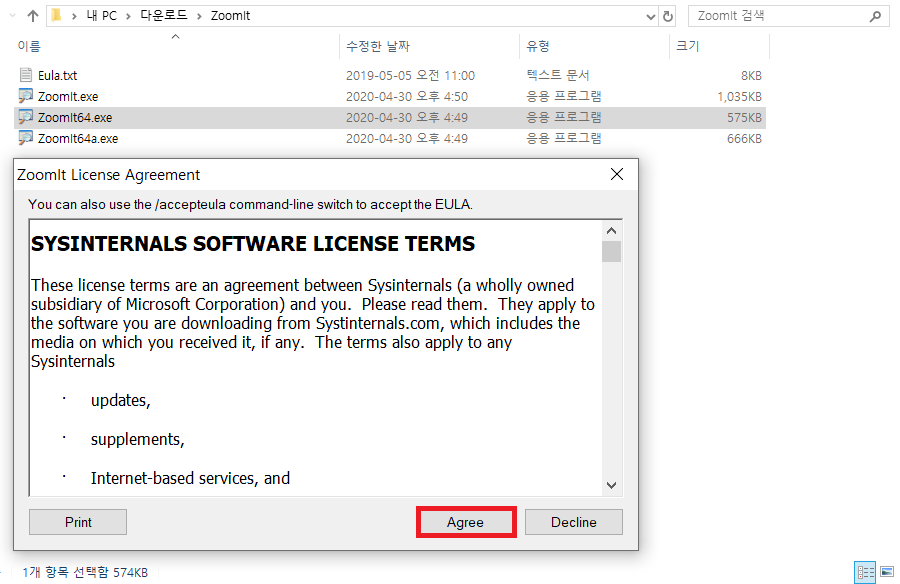Click the 1개 항목 선택함 574KB status text

point(85,572)
